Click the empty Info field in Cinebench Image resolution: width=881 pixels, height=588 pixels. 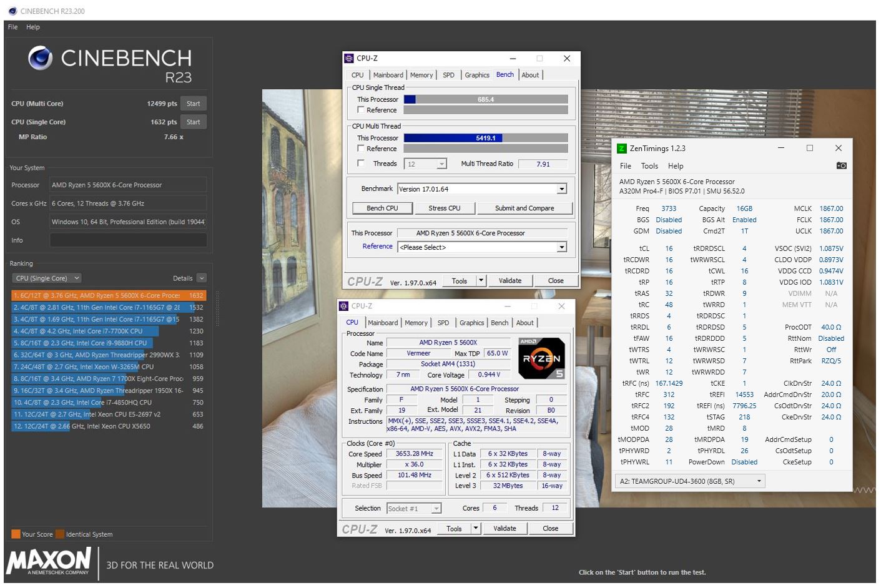coord(128,240)
